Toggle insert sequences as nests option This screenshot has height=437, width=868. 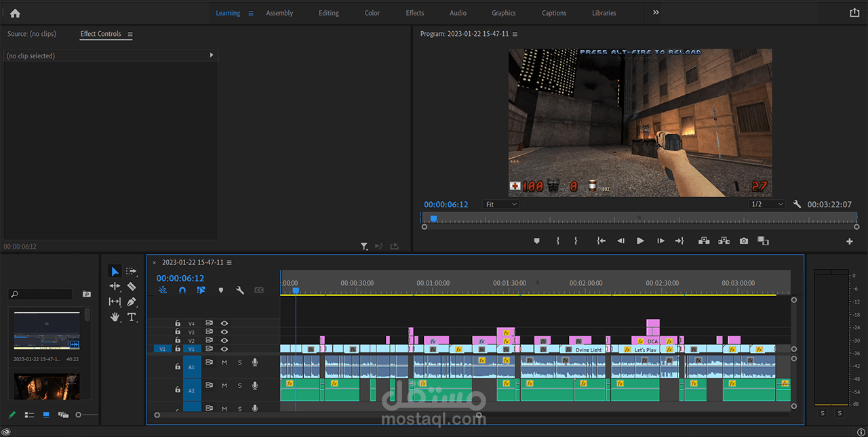(163, 290)
